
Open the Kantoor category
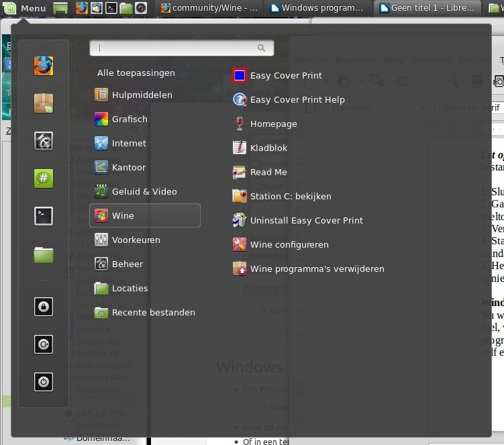tap(145, 167)
